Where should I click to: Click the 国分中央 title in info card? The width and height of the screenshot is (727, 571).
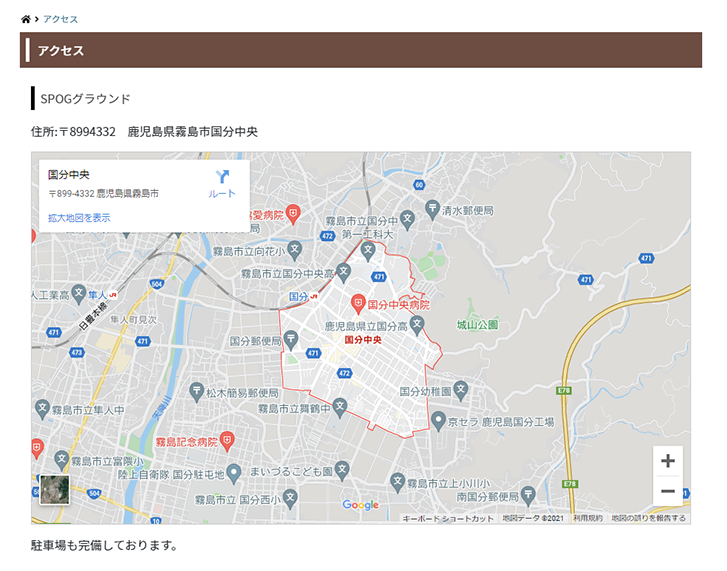point(69,175)
